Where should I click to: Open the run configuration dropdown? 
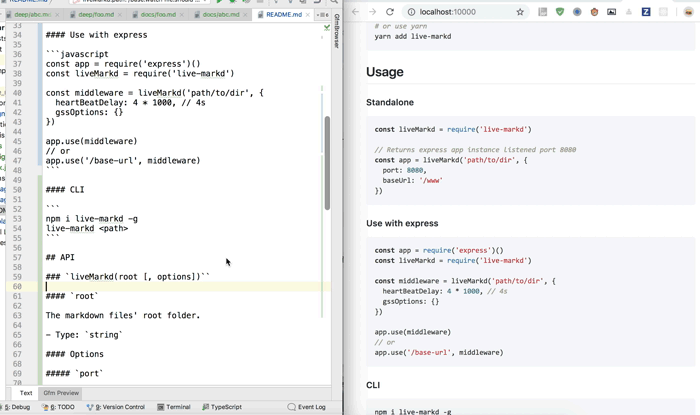(x=138, y=1)
